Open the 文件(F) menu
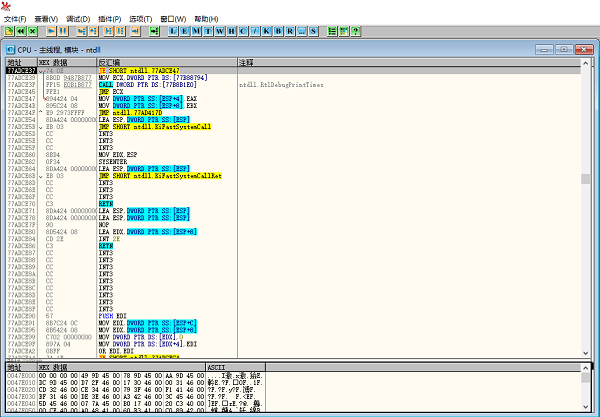600x417 pixels. pyautogui.click(x=15, y=18)
